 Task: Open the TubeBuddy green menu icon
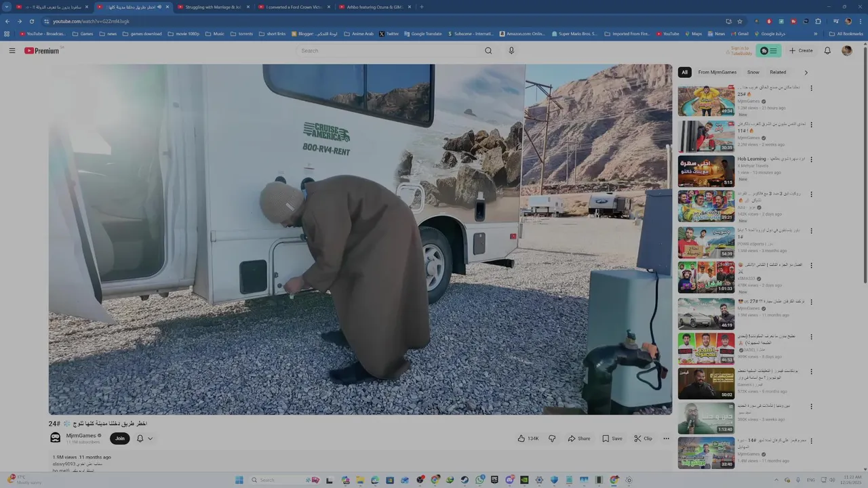(x=770, y=51)
